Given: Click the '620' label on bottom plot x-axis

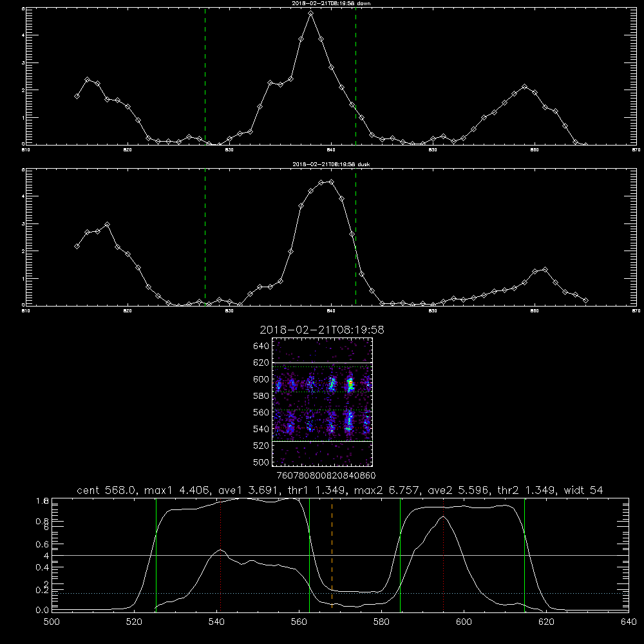Looking at the screenshot, I should tap(546, 622).
